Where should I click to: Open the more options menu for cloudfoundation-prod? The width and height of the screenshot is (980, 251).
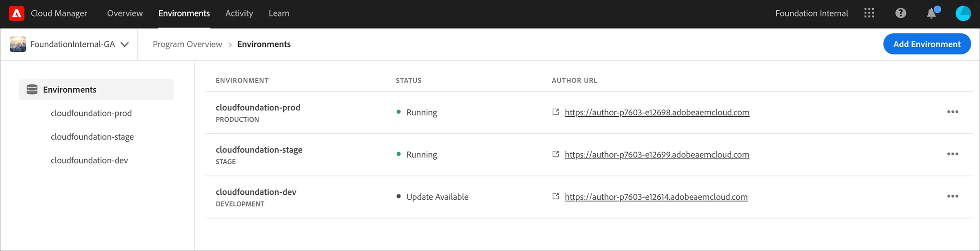click(x=952, y=112)
